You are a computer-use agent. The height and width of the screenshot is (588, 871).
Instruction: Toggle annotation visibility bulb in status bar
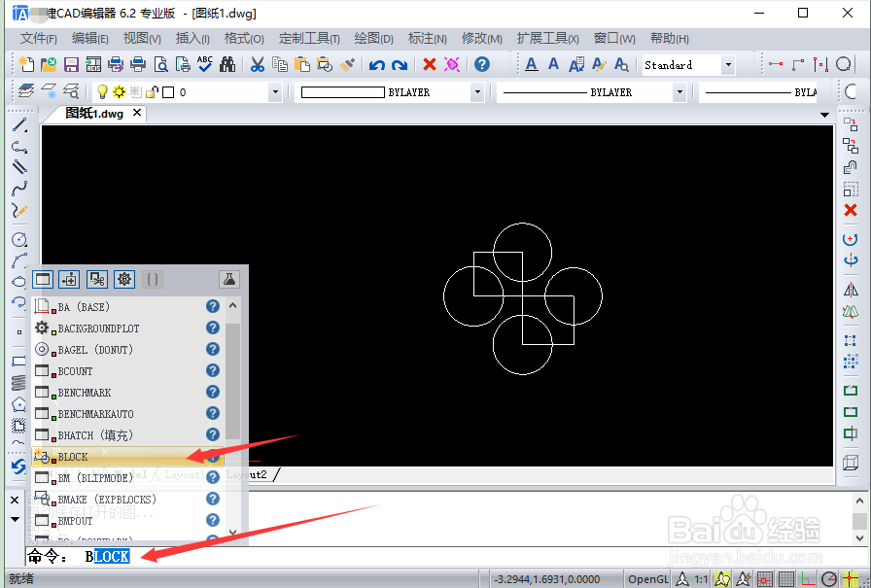coord(722,579)
